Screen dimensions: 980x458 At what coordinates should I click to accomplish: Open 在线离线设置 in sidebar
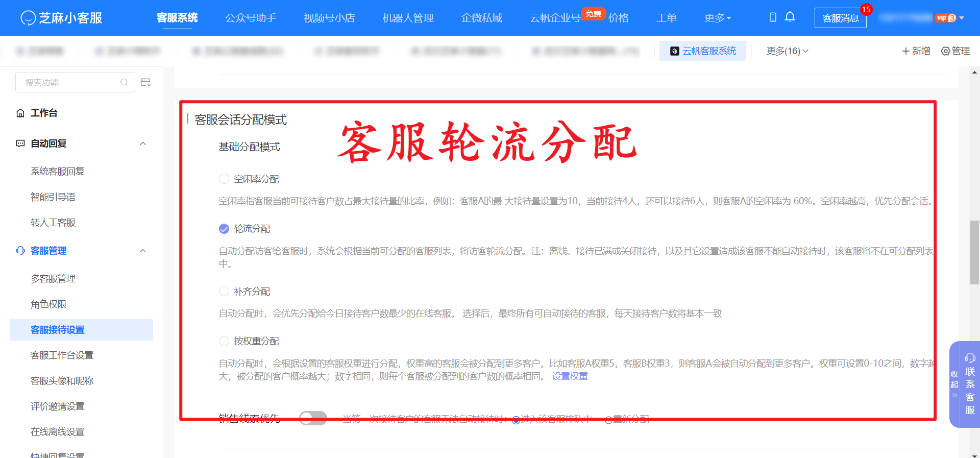pyautogui.click(x=58, y=431)
